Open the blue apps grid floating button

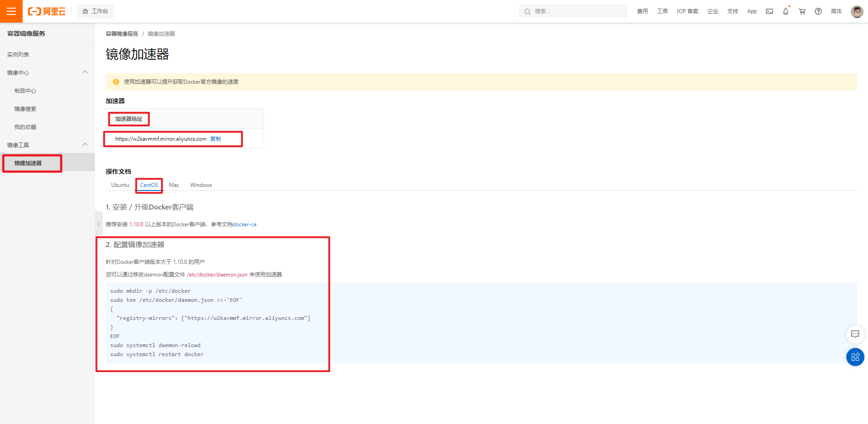[x=855, y=357]
